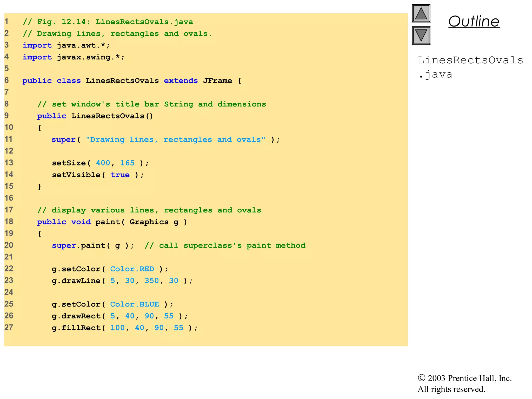Click the 'g.fillRect( 100, 40, 90, 55 );' line
The image size is (532, 399).
tap(125, 328)
